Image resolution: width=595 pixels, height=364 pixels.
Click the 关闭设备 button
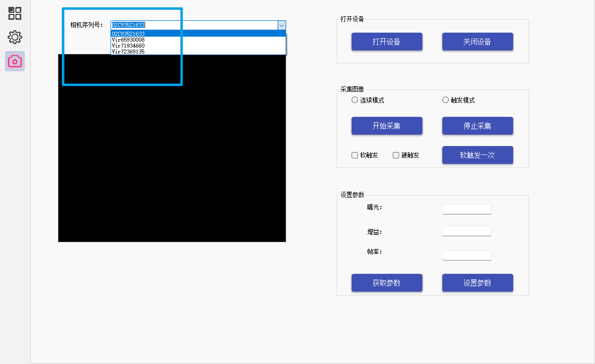click(x=477, y=42)
